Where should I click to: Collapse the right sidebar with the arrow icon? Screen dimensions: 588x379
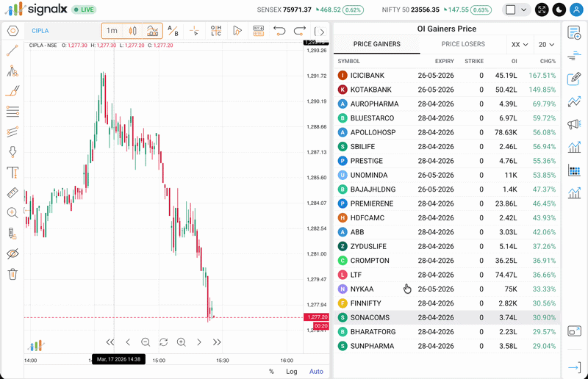tap(574, 367)
